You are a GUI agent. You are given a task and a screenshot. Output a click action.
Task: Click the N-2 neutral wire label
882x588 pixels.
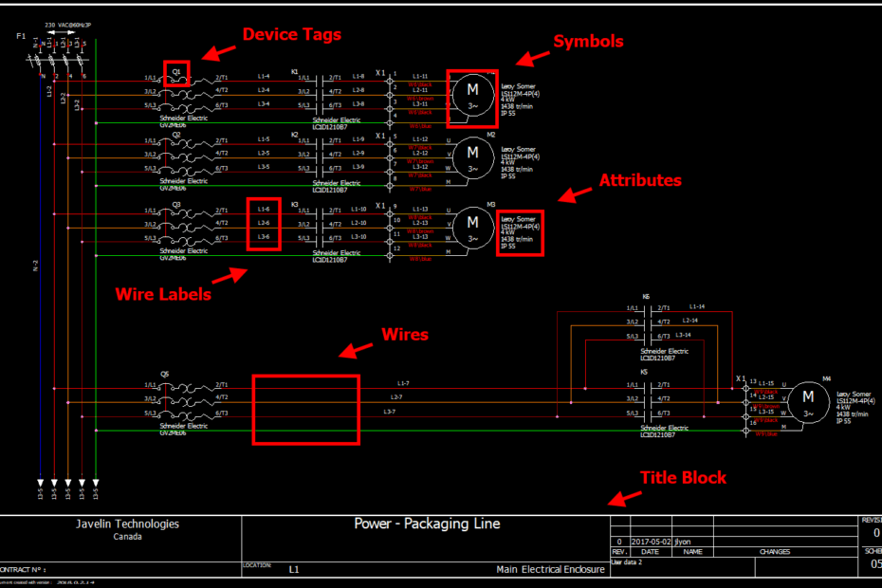point(35,266)
